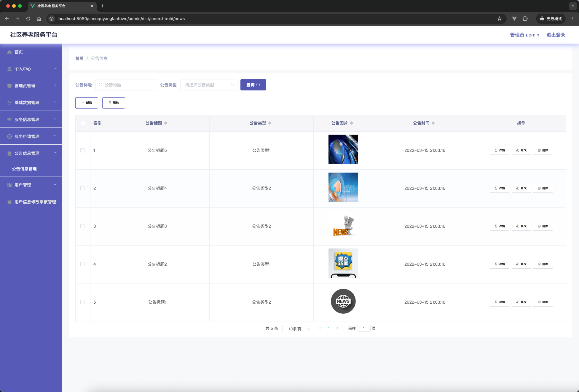The width and height of the screenshot is (579, 392).
Task: Click the 查询 search button
Action: pos(253,85)
